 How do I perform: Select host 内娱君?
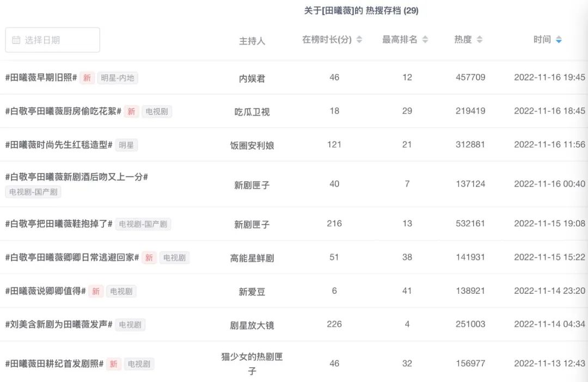tap(252, 78)
